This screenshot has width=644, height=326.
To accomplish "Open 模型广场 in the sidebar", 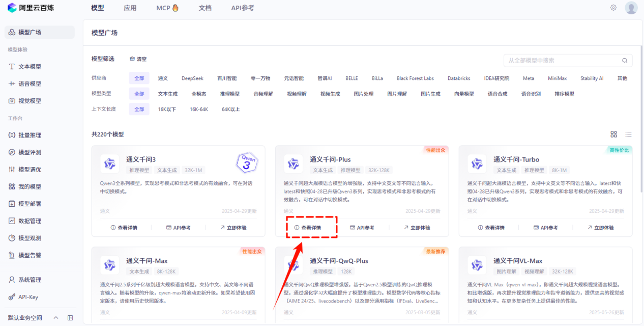I will click(30, 32).
